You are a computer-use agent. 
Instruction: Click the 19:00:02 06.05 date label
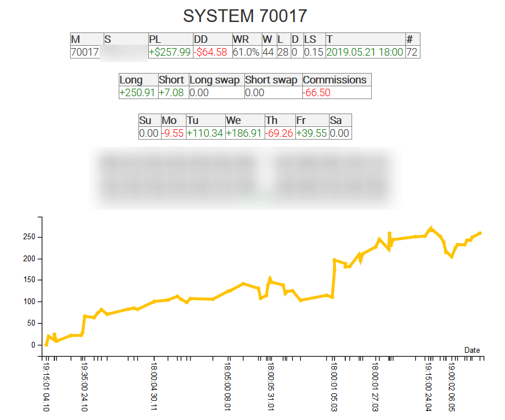452,387
